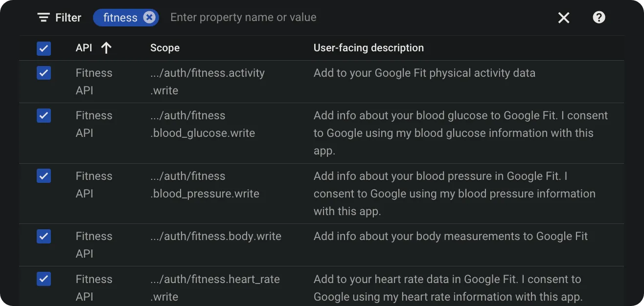This screenshot has height=306, width=644.
Task: Click the .../auth/fitness.body.write scope text
Action: coord(216,237)
